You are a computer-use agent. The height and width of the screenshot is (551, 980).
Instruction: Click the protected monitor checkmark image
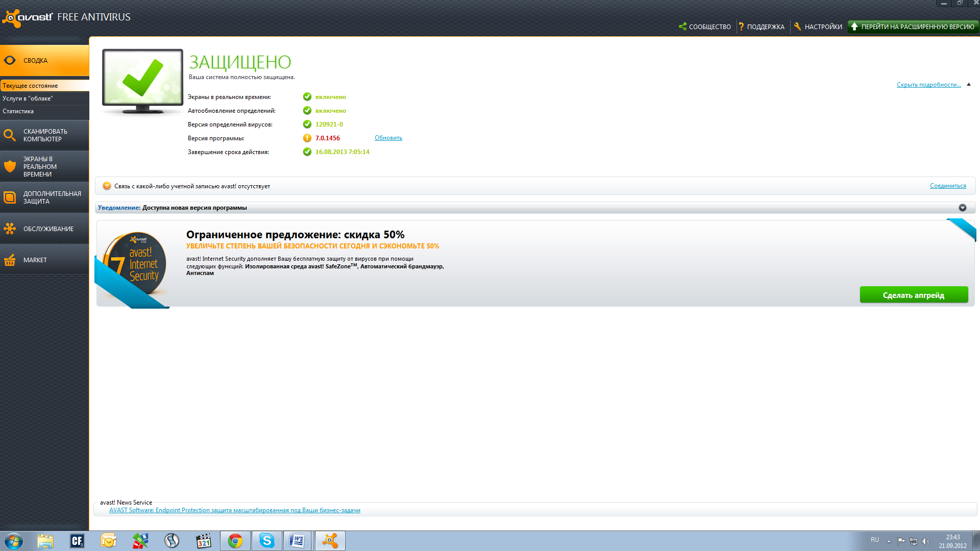pyautogui.click(x=142, y=82)
